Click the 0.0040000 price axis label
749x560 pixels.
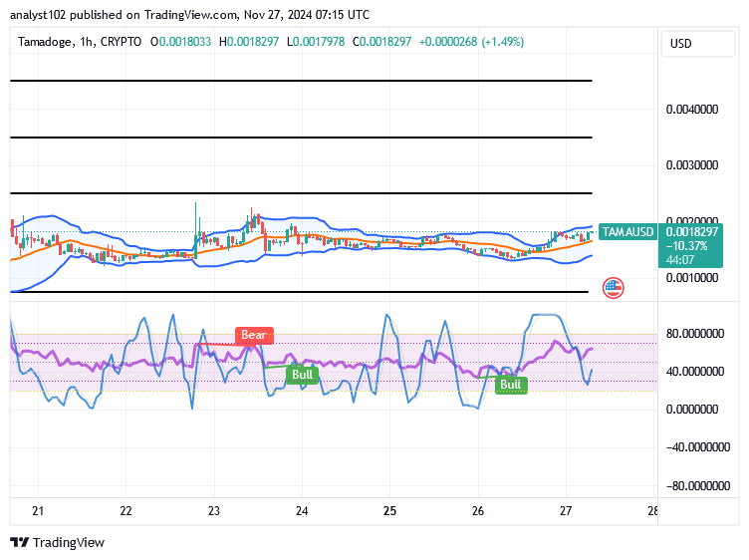[x=692, y=110]
